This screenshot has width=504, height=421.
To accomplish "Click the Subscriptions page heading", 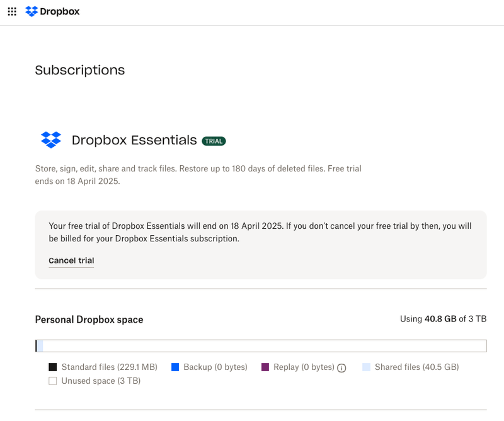I will 80,70.
